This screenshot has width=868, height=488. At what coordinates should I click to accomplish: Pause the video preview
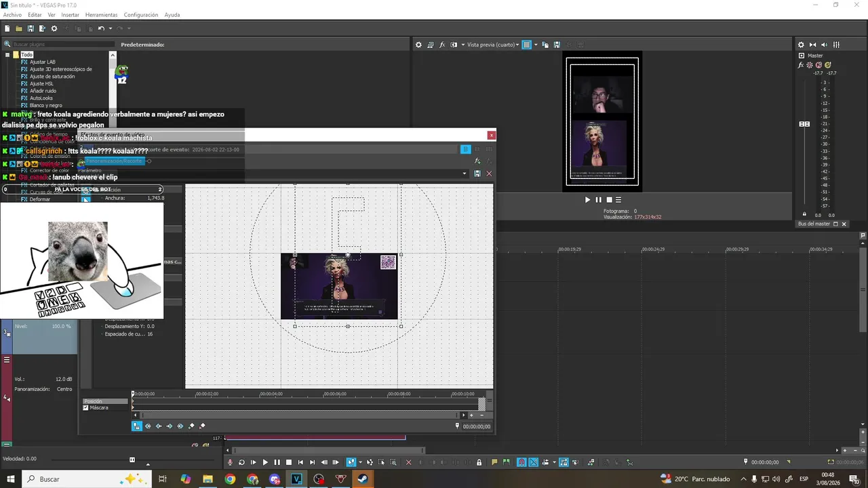pyautogui.click(x=598, y=200)
